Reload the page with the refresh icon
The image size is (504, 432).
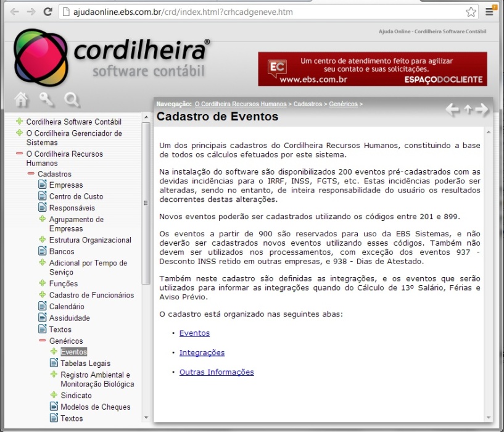tap(48, 12)
